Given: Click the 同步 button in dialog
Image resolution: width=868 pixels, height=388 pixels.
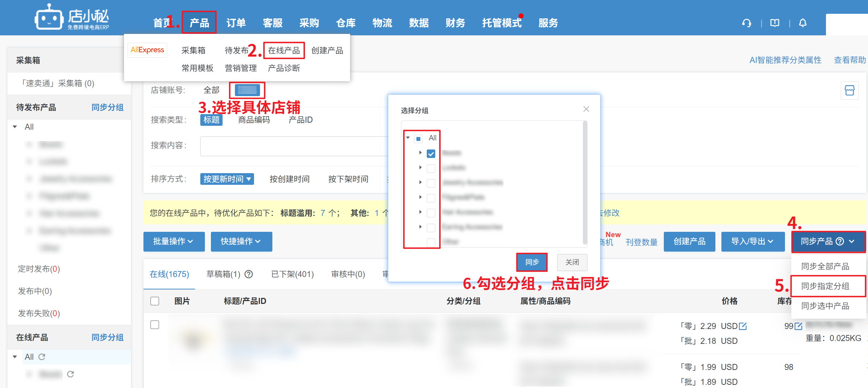Looking at the screenshot, I should (x=532, y=262).
